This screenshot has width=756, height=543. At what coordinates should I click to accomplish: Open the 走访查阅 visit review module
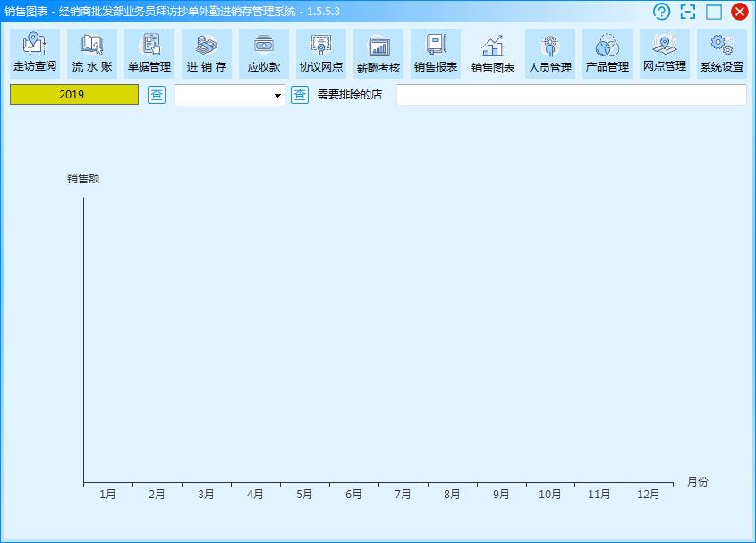coord(35,54)
